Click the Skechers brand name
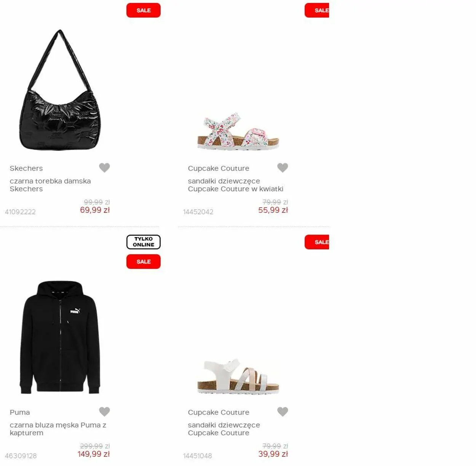 [26, 168]
